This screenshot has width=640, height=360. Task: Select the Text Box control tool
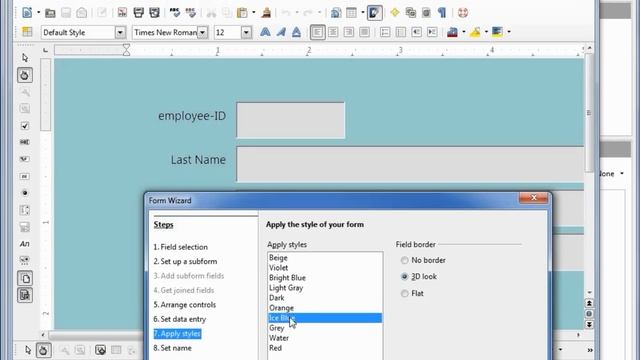25,142
